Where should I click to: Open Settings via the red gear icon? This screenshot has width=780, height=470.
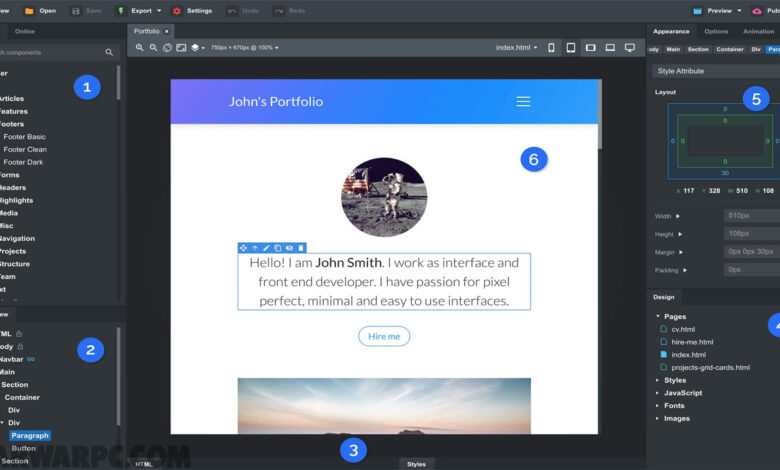pyautogui.click(x=177, y=11)
